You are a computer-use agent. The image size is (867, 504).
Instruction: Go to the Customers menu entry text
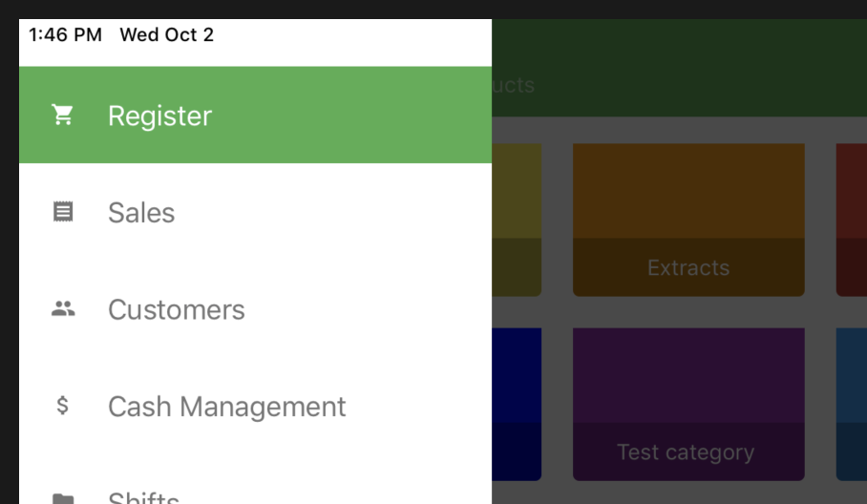pos(177,309)
